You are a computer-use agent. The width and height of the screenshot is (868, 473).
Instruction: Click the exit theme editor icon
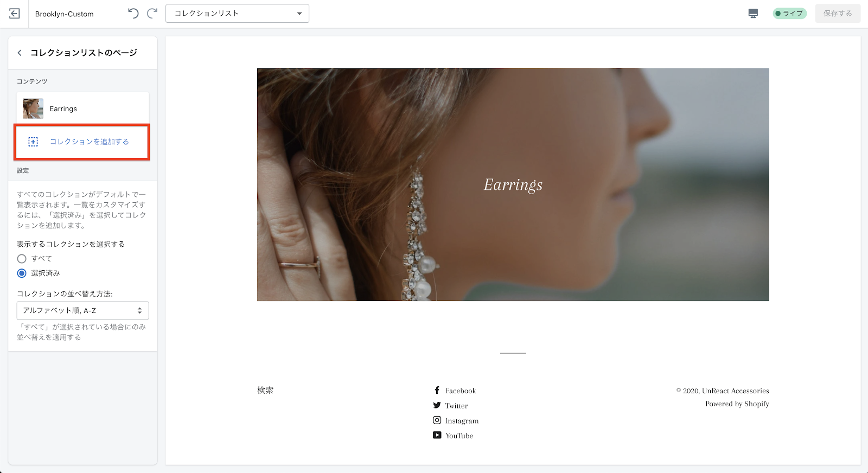tap(15, 14)
